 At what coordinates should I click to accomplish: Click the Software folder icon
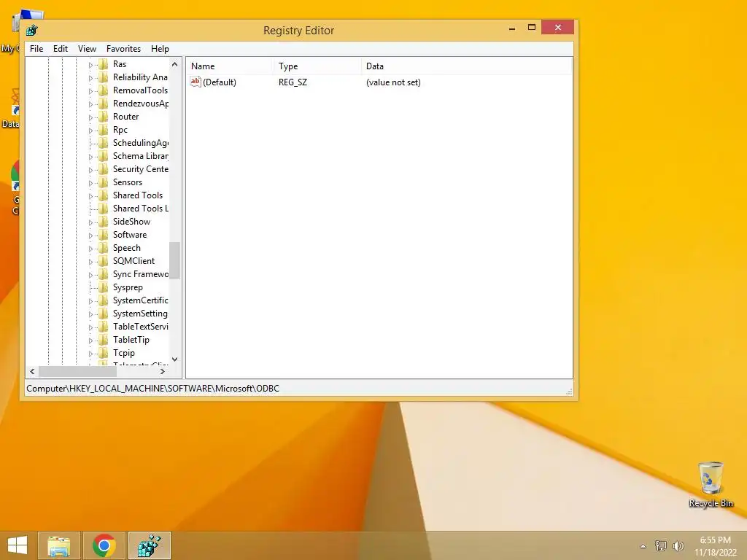click(104, 235)
